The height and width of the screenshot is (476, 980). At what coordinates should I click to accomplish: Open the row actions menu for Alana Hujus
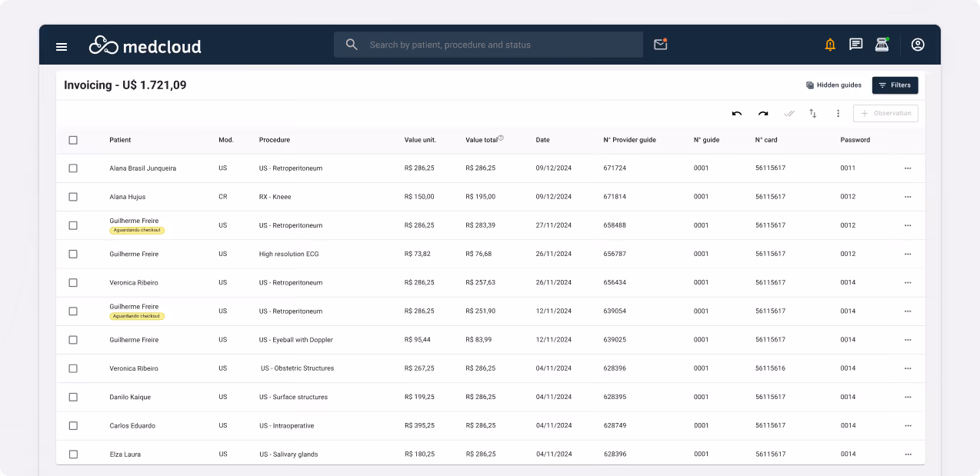click(x=908, y=196)
